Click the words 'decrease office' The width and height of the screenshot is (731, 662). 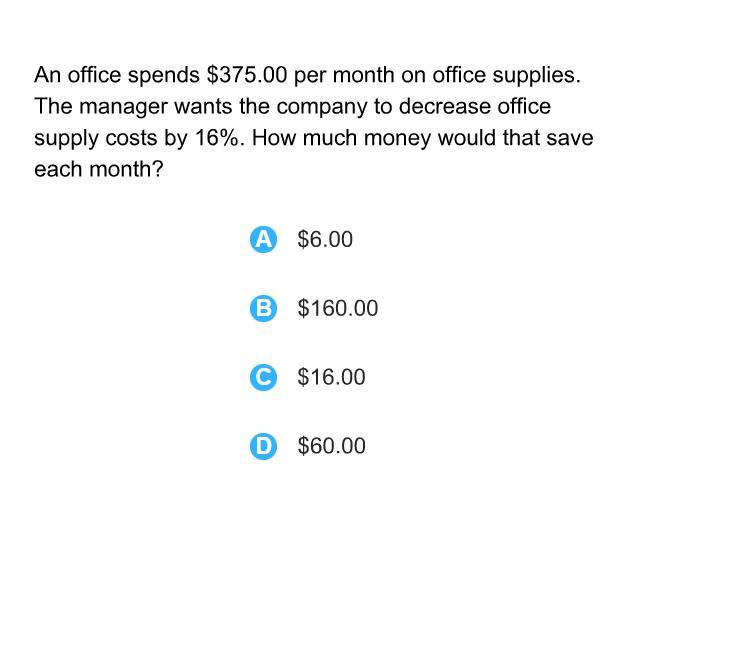coord(475,106)
